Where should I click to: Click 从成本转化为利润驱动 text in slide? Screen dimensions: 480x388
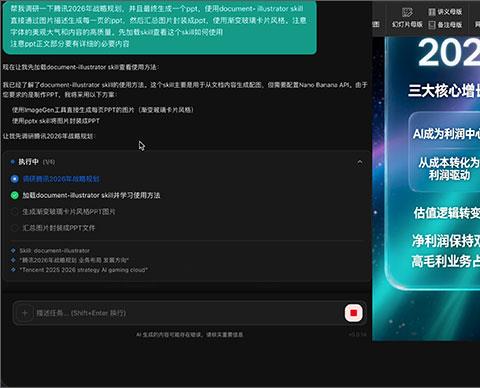[x=449, y=169]
